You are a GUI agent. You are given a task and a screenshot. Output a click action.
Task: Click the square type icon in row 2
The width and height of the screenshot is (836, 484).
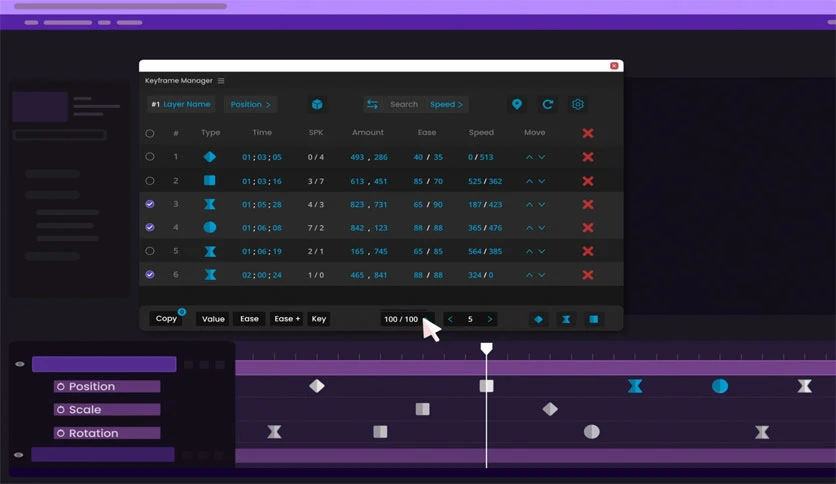[x=210, y=180]
